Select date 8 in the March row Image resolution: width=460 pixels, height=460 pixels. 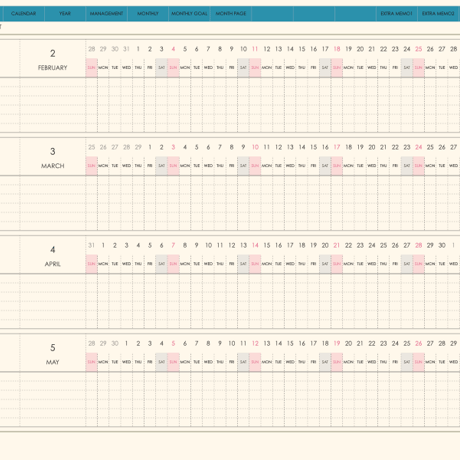pyautogui.click(x=232, y=147)
